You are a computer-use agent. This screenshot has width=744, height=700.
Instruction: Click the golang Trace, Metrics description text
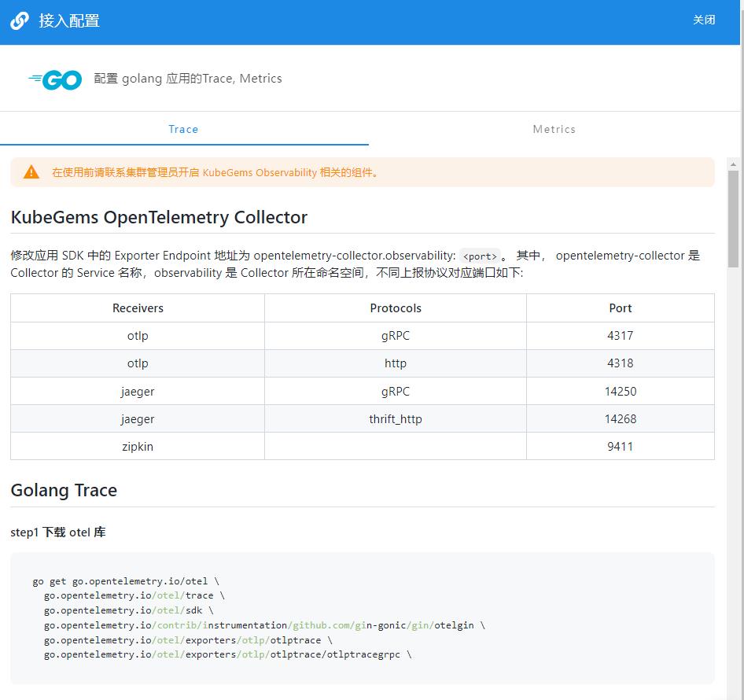[188, 79]
